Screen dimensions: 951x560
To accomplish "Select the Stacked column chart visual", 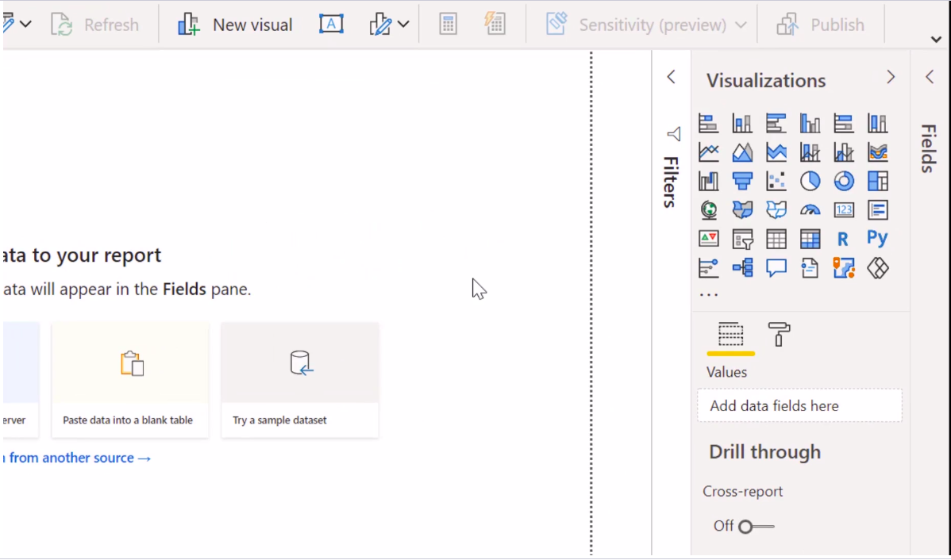I will [x=742, y=124].
